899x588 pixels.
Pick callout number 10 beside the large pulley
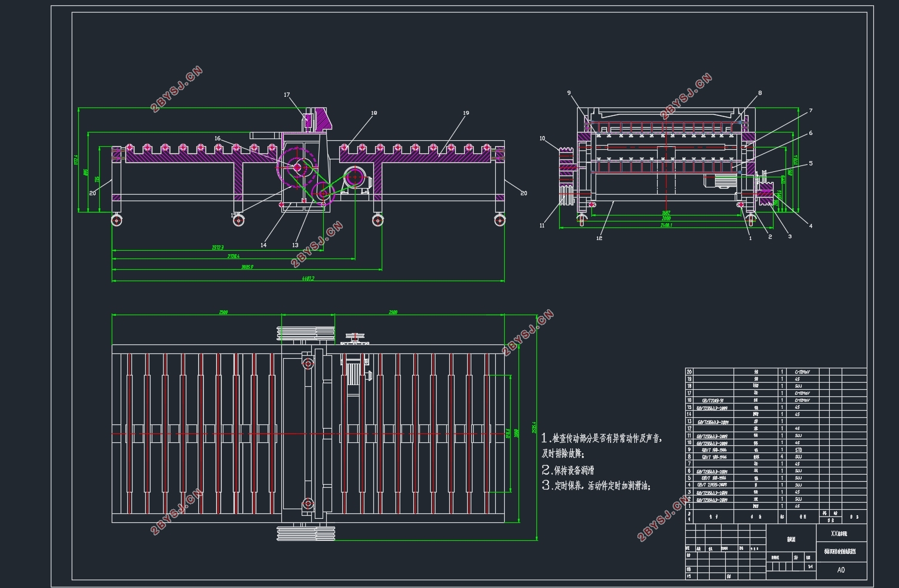pyautogui.click(x=542, y=138)
